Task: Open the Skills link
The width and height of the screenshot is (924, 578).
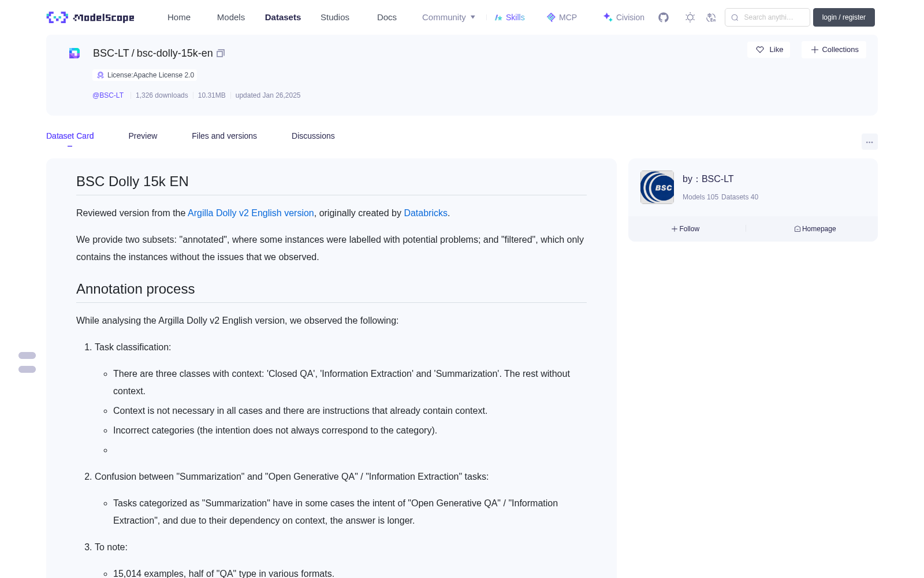Action: tap(509, 17)
